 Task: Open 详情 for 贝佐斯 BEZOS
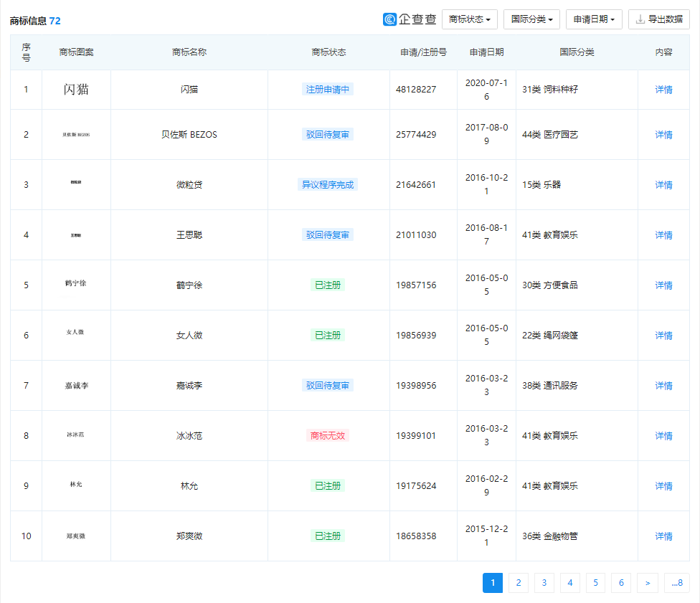(663, 135)
